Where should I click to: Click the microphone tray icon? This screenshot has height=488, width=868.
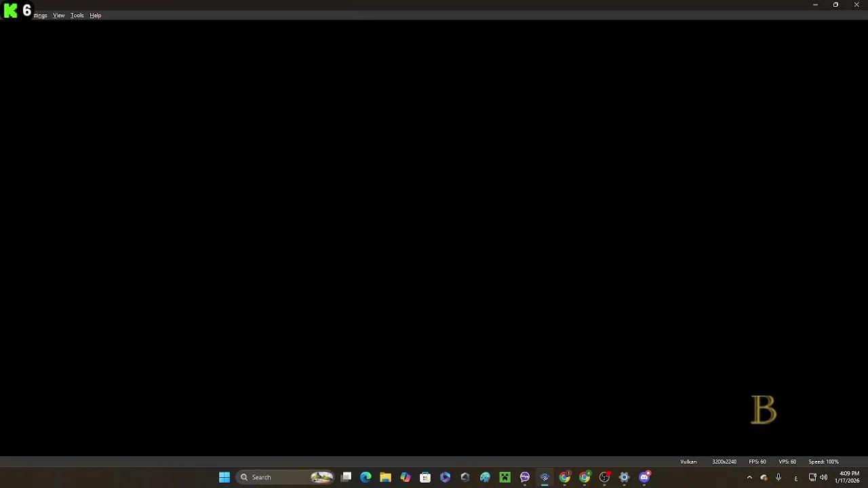[x=778, y=477]
